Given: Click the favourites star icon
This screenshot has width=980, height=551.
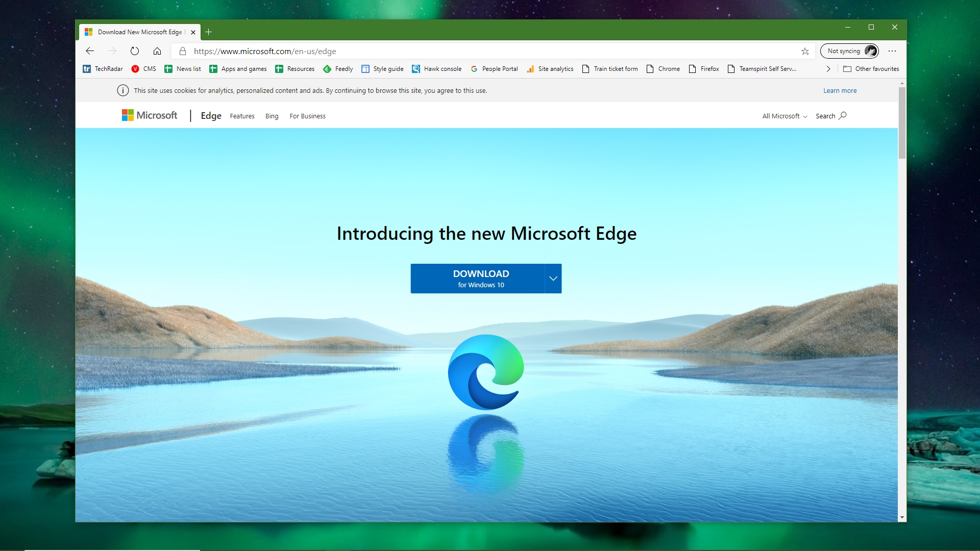Looking at the screenshot, I should (x=804, y=51).
